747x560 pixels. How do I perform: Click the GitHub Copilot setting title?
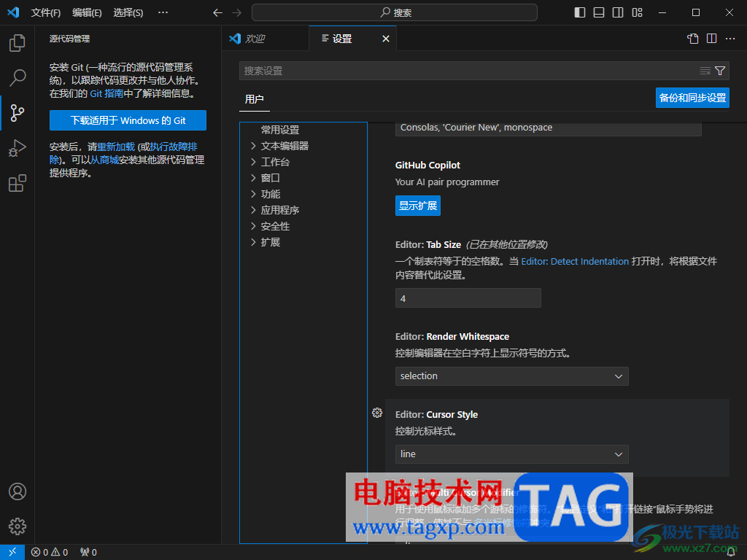[x=427, y=166]
